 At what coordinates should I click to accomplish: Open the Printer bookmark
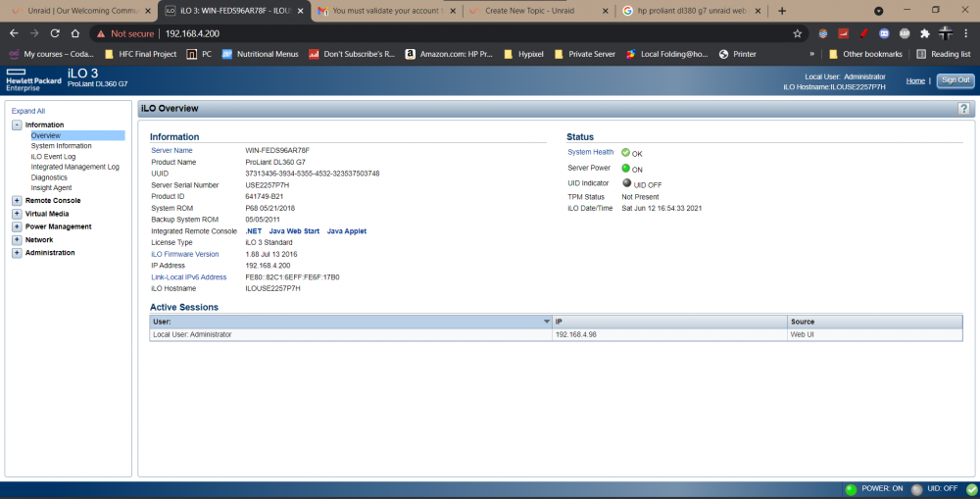coord(738,54)
